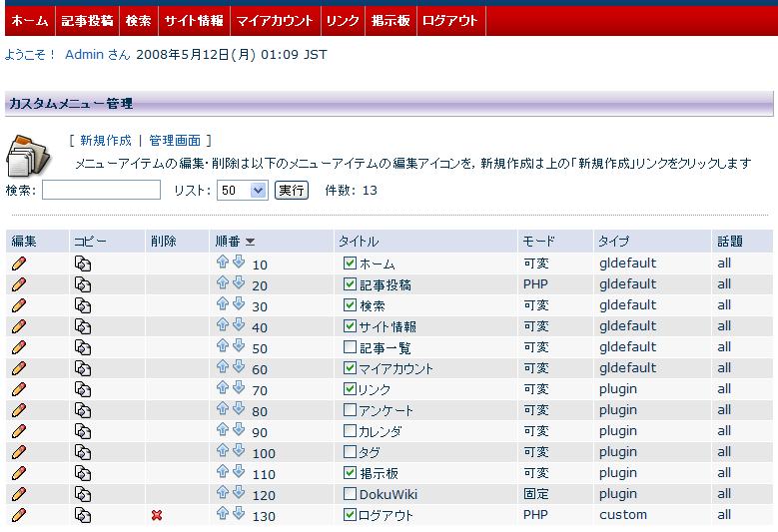The image size is (778, 532).
Task: Enable the 記事一覧 checkbox
Action: [x=350, y=347]
